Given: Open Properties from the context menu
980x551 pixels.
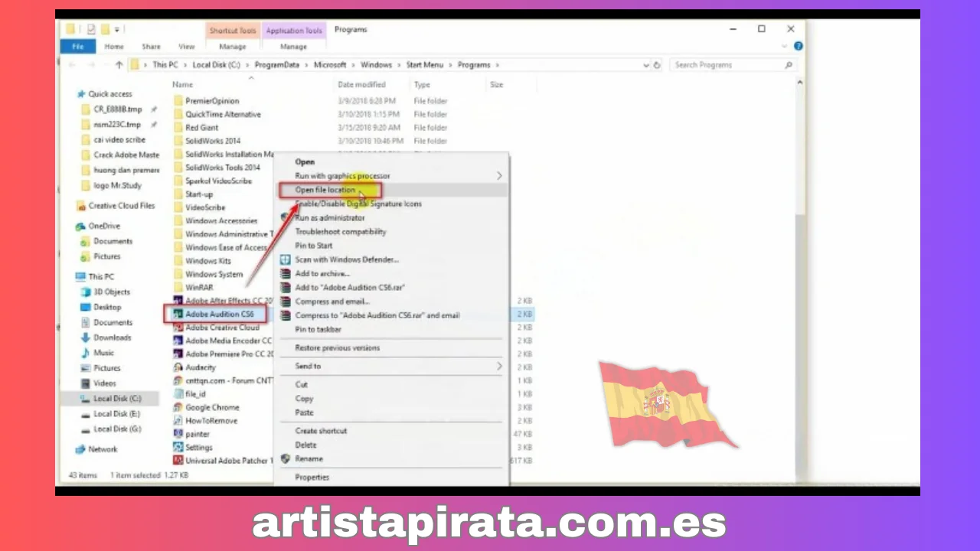Looking at the screenshot, I should point(312,477).
